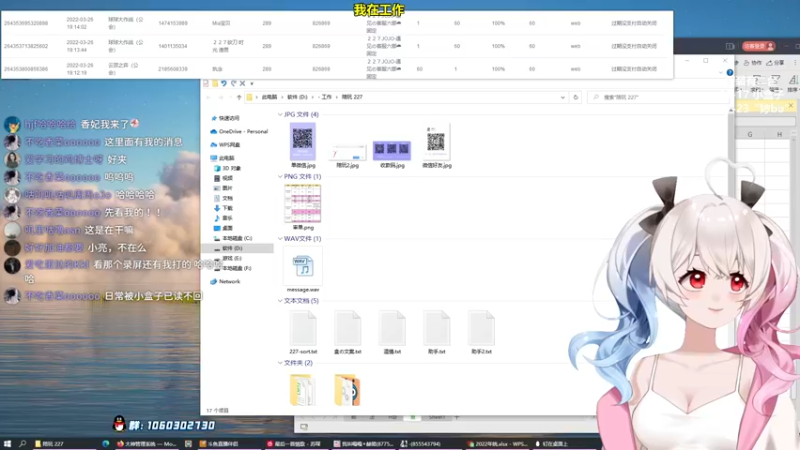Image resolution: width=800 pixels, height=450 pixels.
Task: Click the delete X icon in Explorer's title toolbar
Action: (x=243, y=83)
